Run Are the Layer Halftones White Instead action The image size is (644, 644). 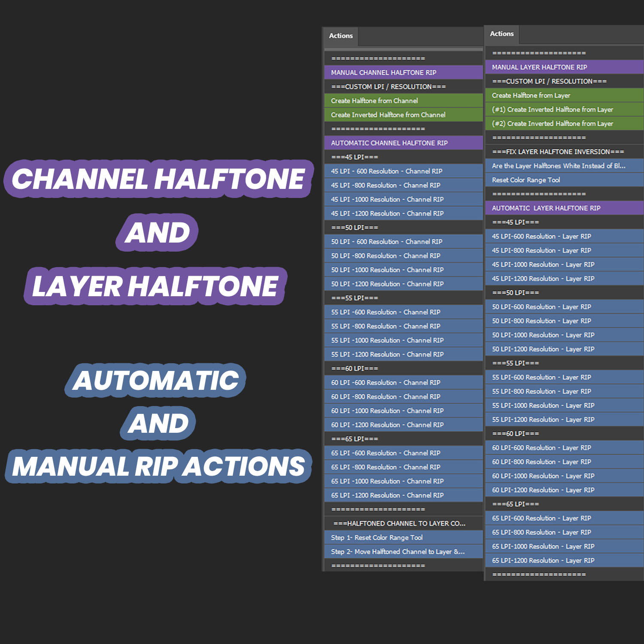565,166
